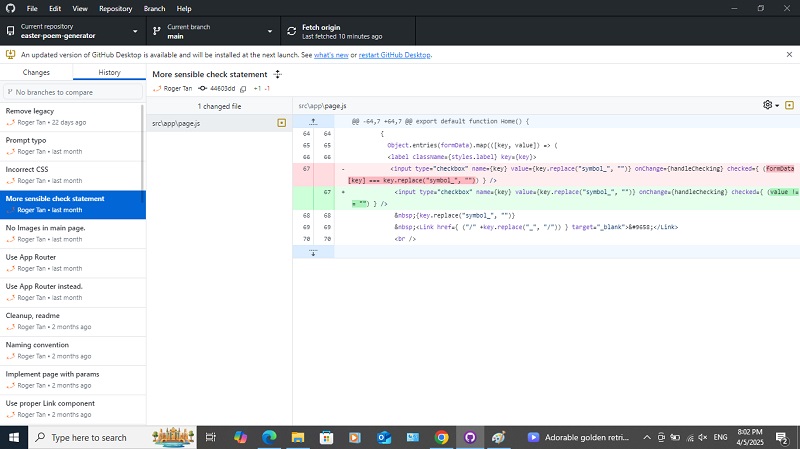Click the taskbar search box

pyautogui.click(x=112, y=437)
